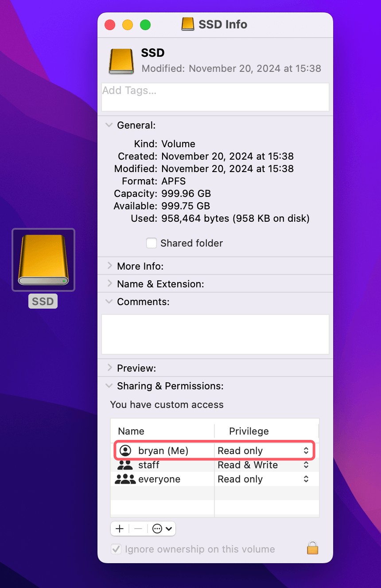The height and width of the screenshot is (588, 381).
Task: Click the lock icon to unlock permission changes
Action: (312, 549)
